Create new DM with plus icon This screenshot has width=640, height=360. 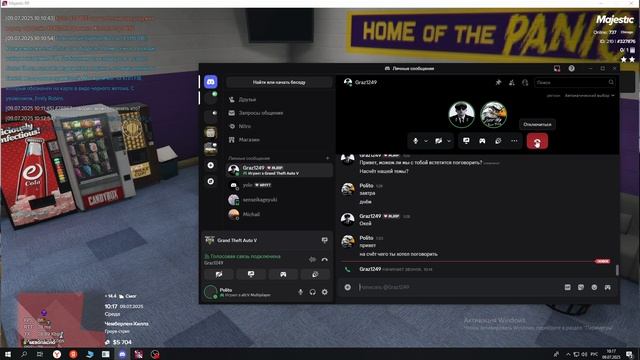pos(327,158)
